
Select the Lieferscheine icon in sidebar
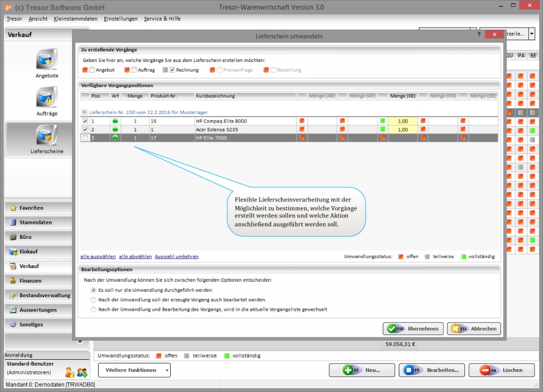pyautogui.click(x=47, y=136)
